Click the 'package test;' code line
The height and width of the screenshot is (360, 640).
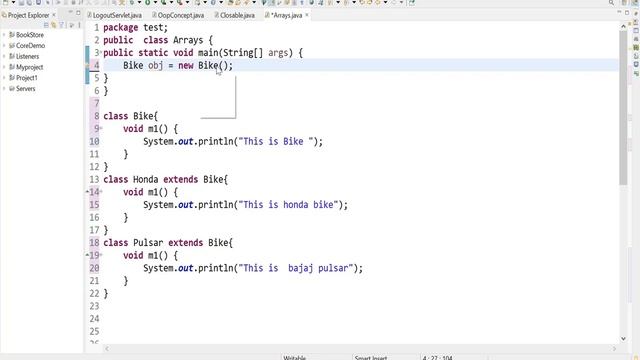click(x=136, y=27)
